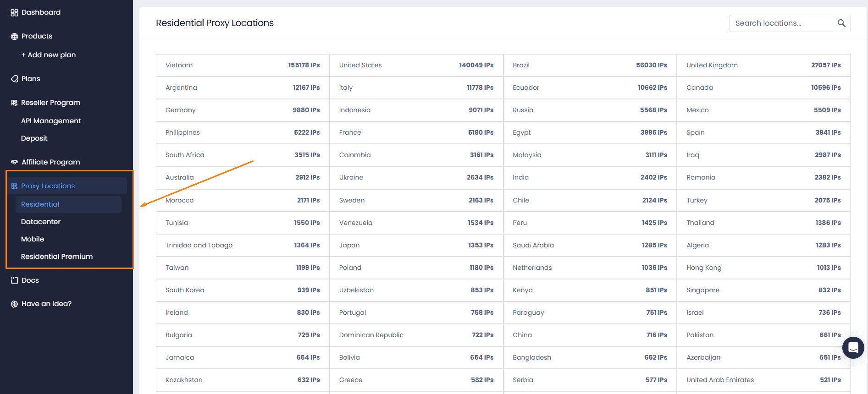Click Mexico location

tap(763, 110)
